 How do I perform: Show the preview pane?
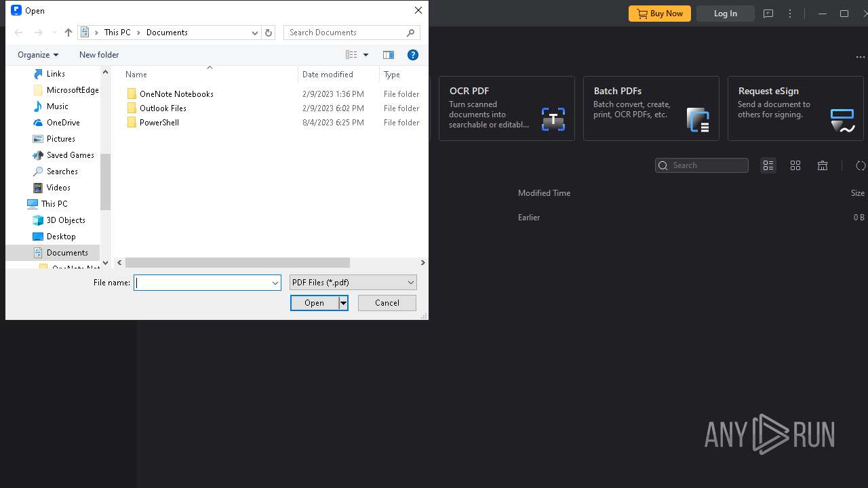(389, 55)
